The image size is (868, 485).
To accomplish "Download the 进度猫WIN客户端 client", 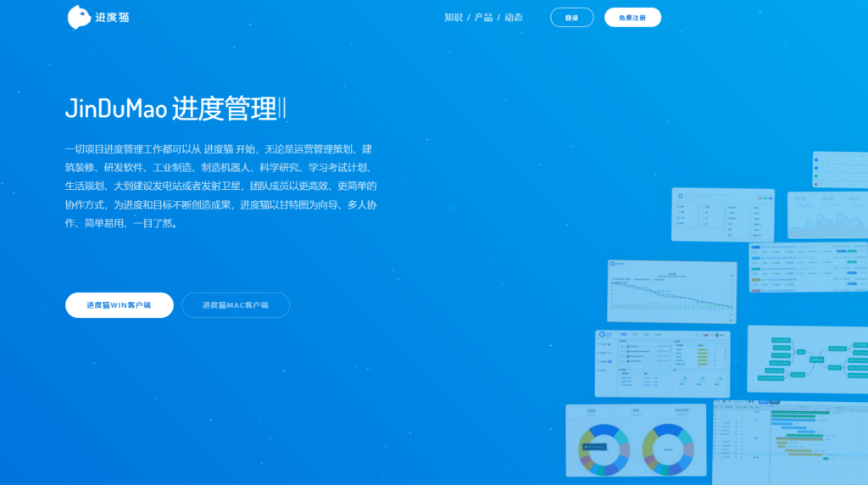I will click(119, 305).
